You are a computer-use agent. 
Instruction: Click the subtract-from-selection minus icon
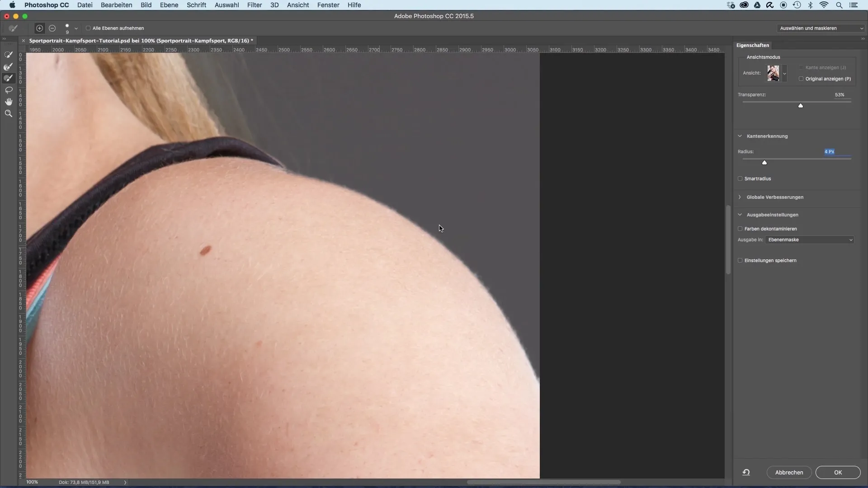52,28
